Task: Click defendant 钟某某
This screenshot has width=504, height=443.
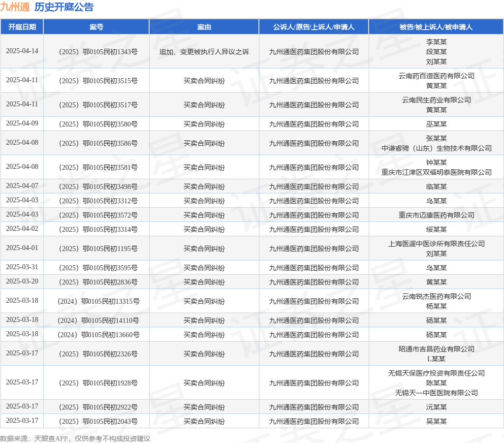Action: [x=437, y=162]
